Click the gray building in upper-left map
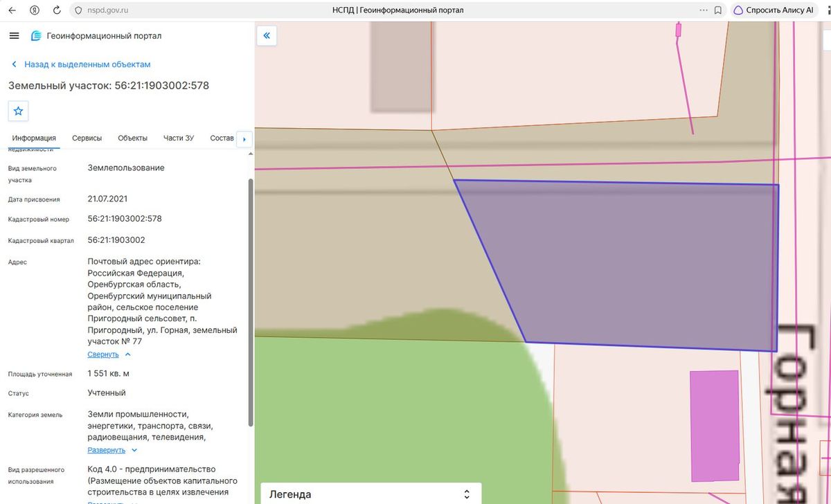 402,66
